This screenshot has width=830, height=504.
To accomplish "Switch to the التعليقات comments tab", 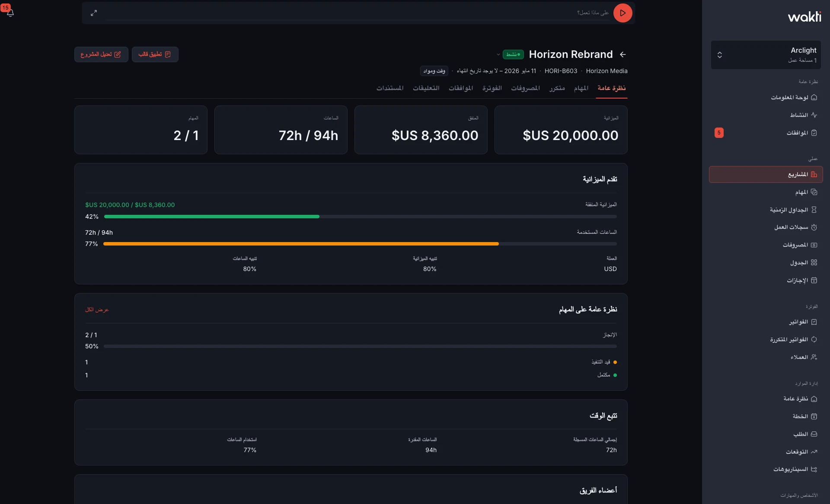I will pos(426,88).
